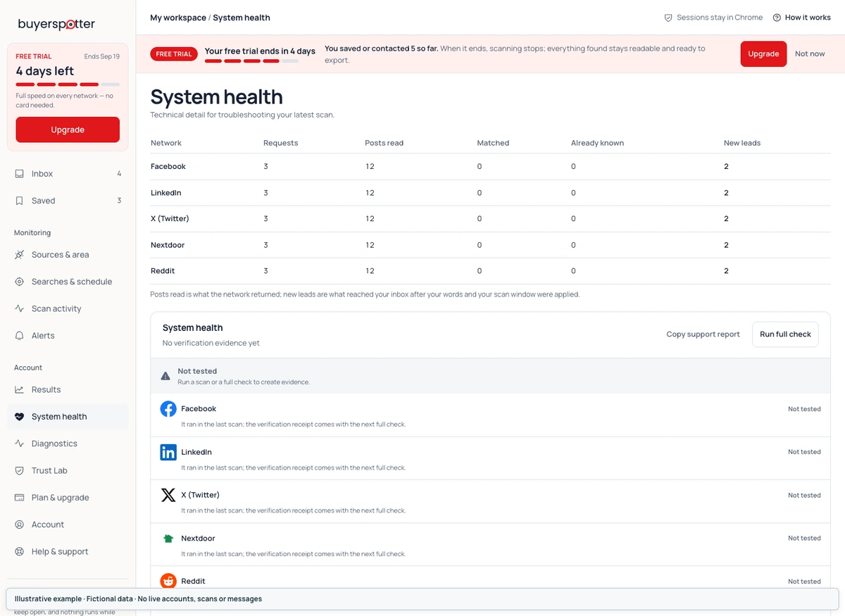This screenshot has width=845, height=616.
Task: Click the Diagnostics pulse icon
Action: click(x=20, y=444)
